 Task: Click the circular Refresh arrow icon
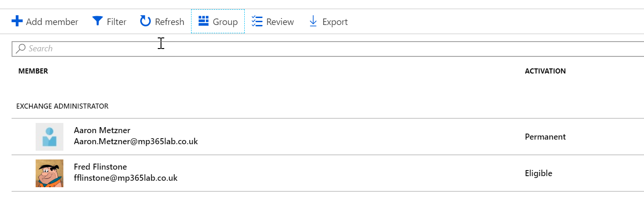(146, 21)
